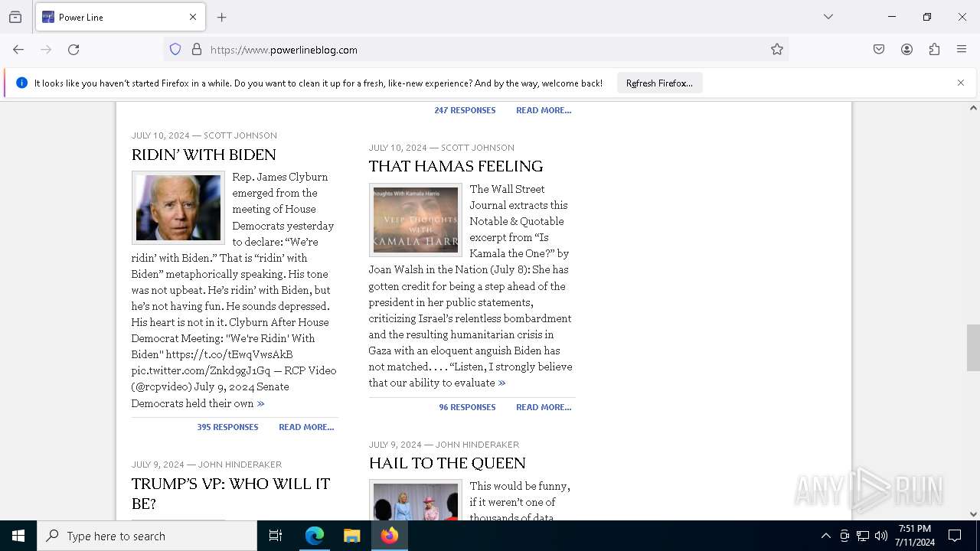The image size is (980, 551).
Task: Open Firefox account menu
Action: pyautogui.click(x=906, y=50)
